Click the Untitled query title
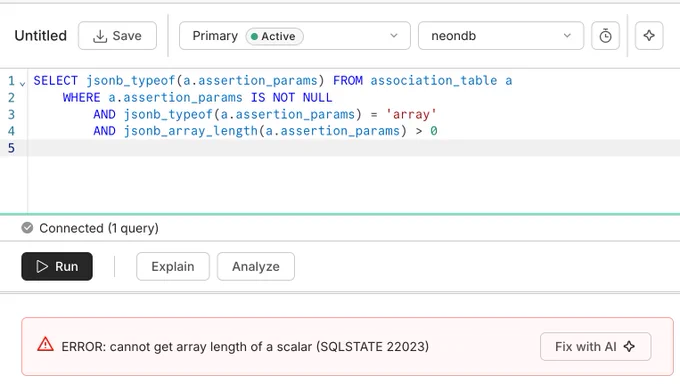The image size is (680, 384). click(41, 36)
